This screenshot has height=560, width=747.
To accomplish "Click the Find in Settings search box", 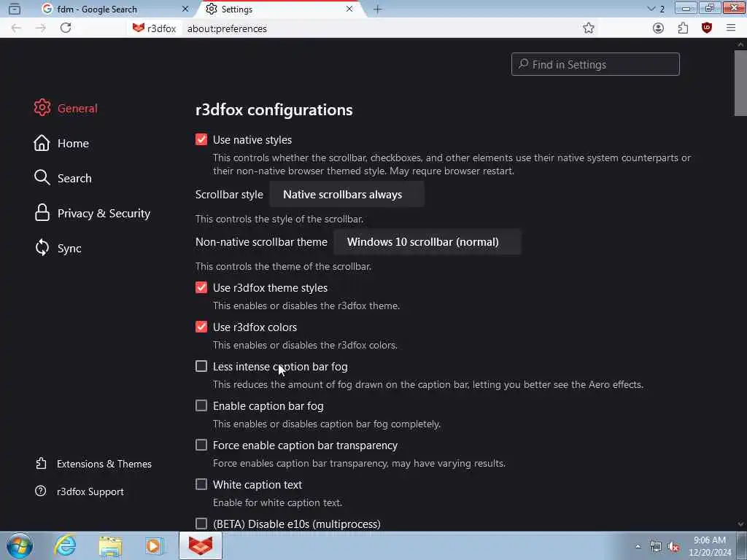I will [x=595, y=64].
